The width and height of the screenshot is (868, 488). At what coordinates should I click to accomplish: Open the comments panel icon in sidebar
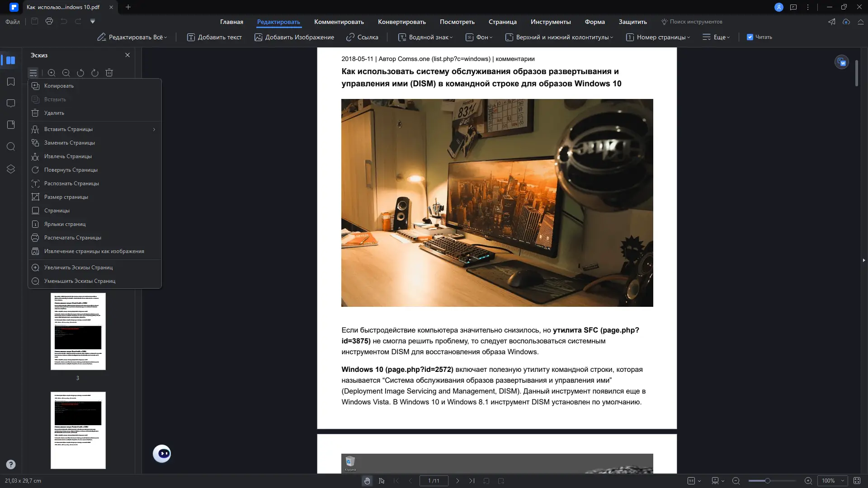click(11, 103)
